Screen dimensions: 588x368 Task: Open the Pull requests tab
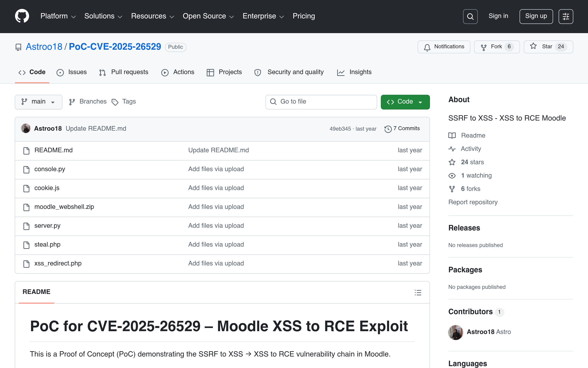[124, 72]
